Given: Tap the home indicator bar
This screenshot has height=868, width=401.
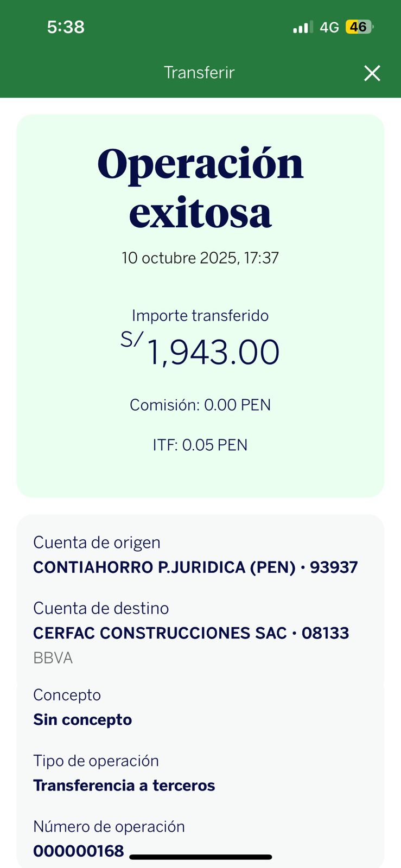Looking at the screenshot, I should [201, 857].
